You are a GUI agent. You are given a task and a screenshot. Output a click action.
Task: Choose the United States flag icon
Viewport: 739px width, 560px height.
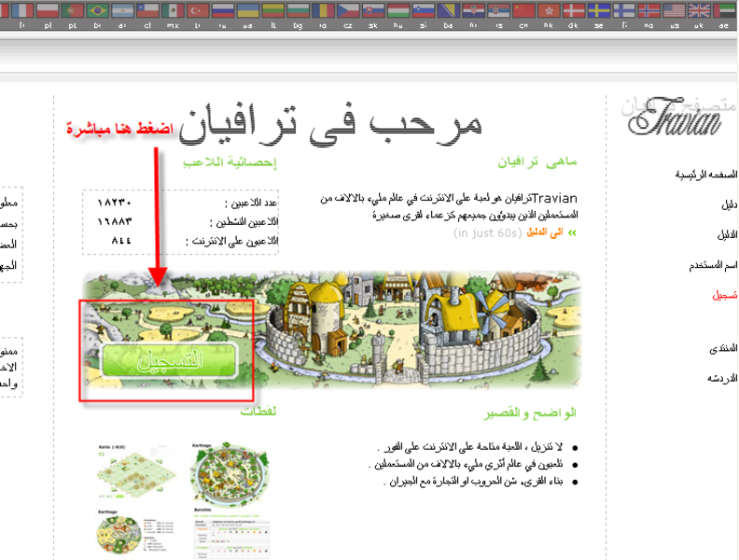tap(675, 10)
